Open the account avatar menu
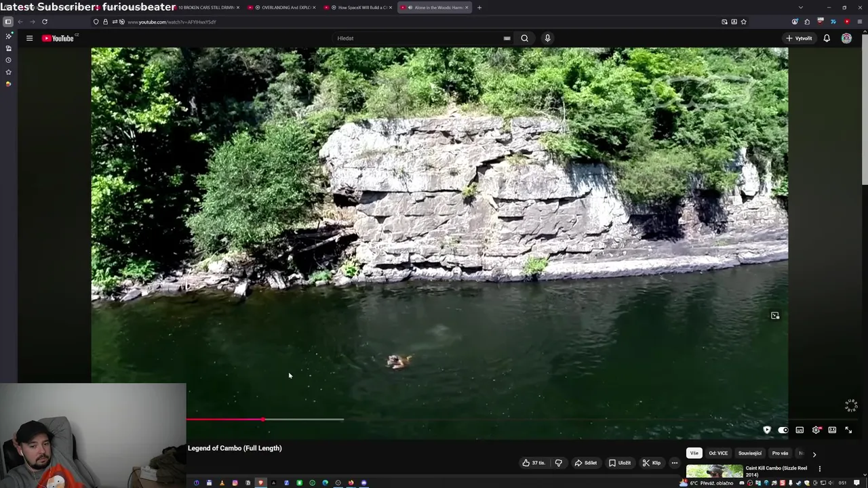Viewport: 868px width, 488px height. [846, 38]
